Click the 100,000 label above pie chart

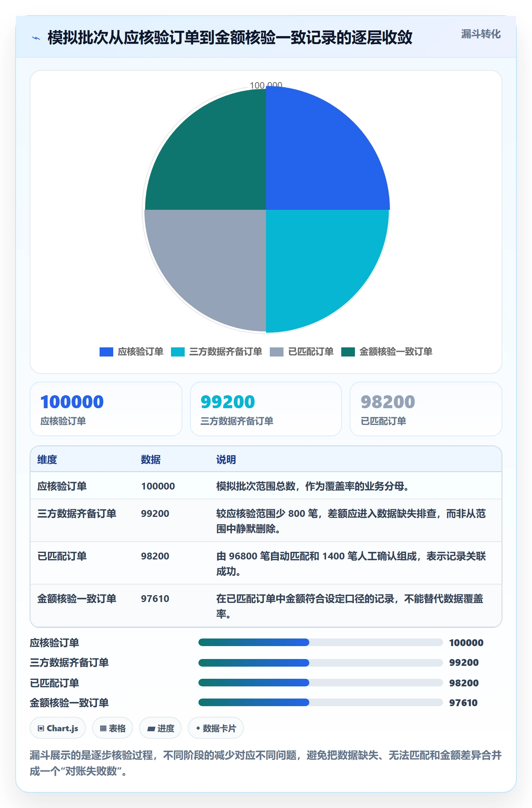[x=266, y=85]
